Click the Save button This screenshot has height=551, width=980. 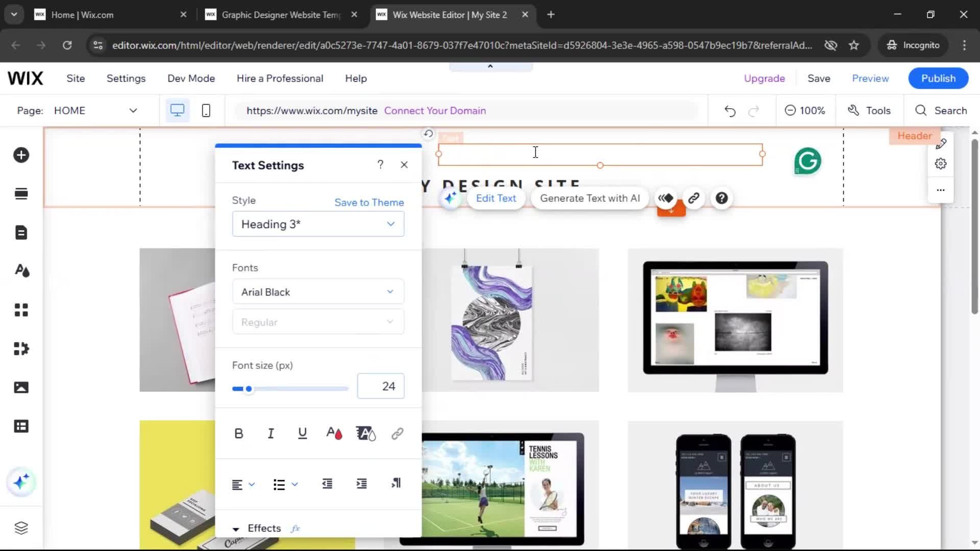pos(819,79)
